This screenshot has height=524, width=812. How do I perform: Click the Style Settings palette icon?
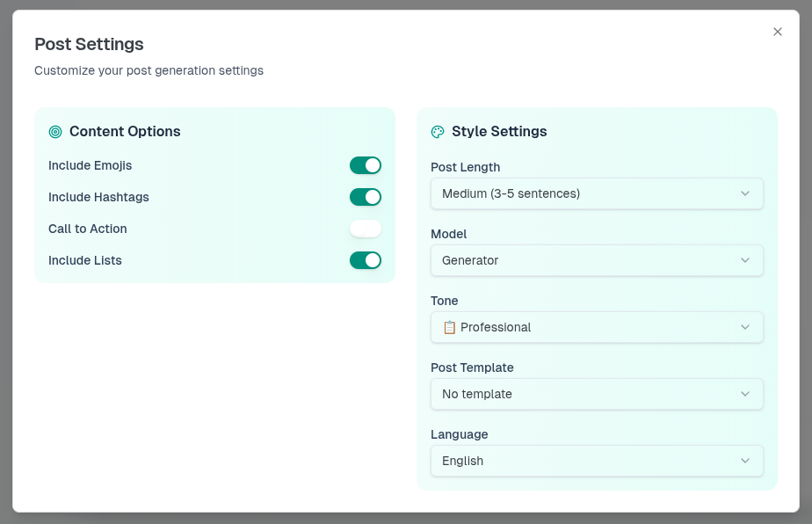pos(438,131)
